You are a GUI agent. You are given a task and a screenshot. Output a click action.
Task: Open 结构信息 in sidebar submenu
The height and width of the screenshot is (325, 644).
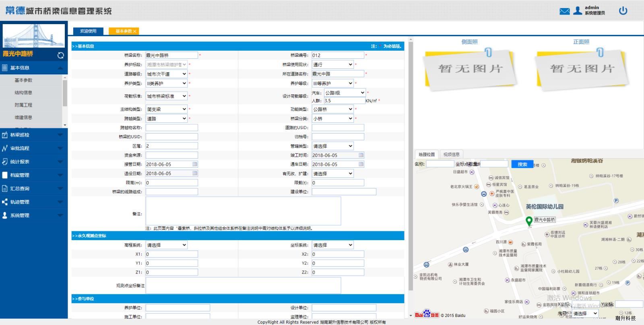pos(23,93)
